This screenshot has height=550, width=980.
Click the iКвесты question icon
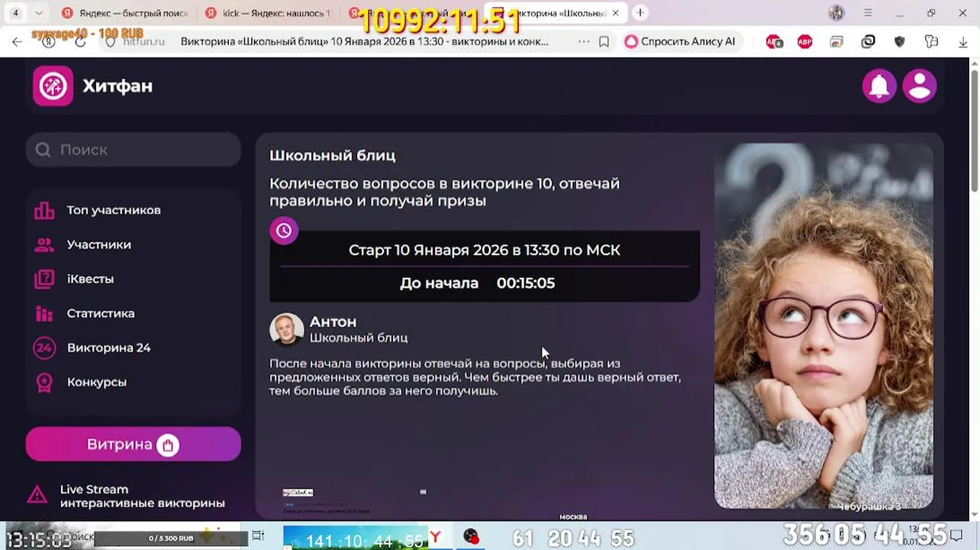(x=44, y=279)
